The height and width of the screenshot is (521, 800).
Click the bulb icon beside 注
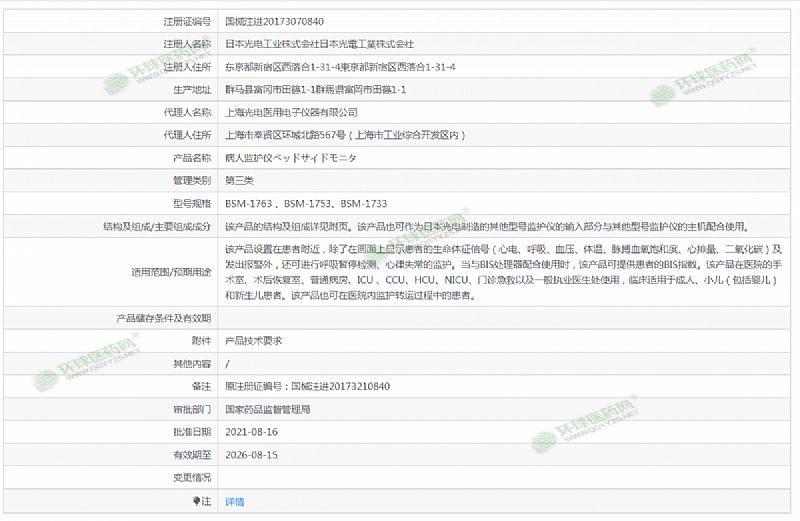pyautogui.click(x=197, y=500)
